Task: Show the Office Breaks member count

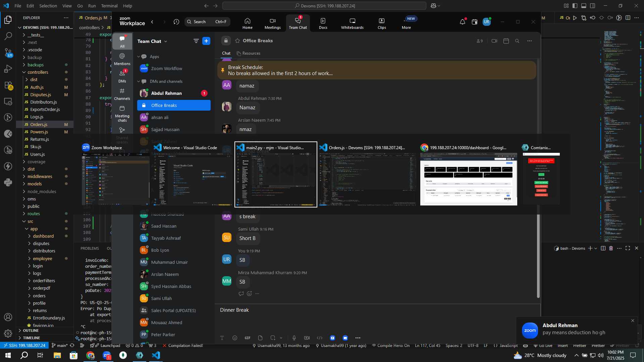Action: tap(480, 41)
